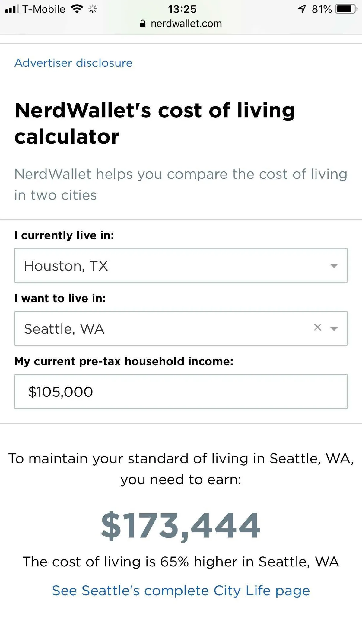The height and width of the screenshot is (644, 362).
Task: Expand the Houston, TX dropdown arrow
Action: 334,266
